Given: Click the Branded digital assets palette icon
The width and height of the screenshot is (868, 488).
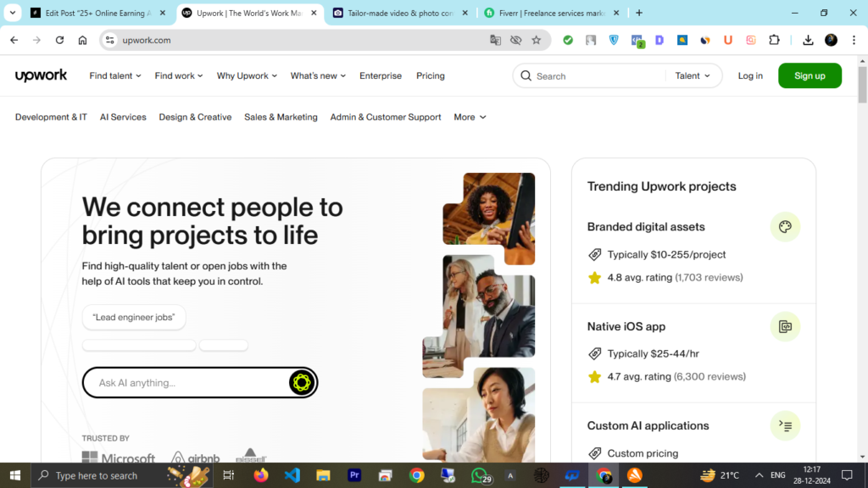Looking at the screenshot, I should click(x=785, y=227).
